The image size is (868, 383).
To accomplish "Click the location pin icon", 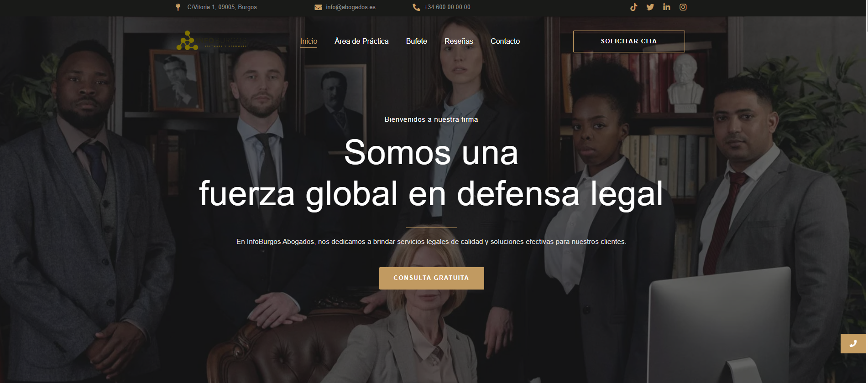I will pyautogui.click(x=178, y=7).
